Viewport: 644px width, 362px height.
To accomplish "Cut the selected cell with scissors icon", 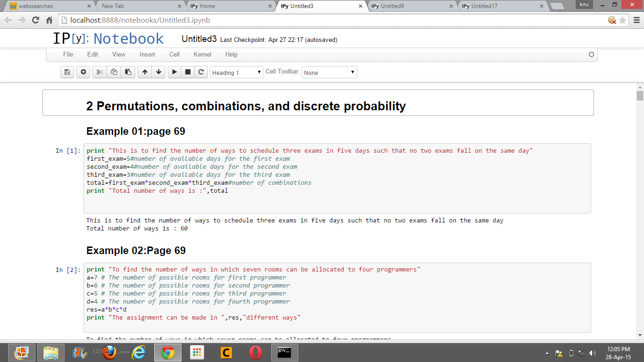I will pos(99,72).
